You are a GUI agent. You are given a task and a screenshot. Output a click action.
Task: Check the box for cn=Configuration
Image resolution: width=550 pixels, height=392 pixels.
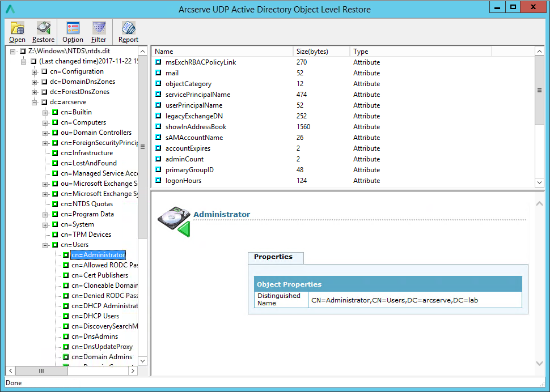pos(44,71)
